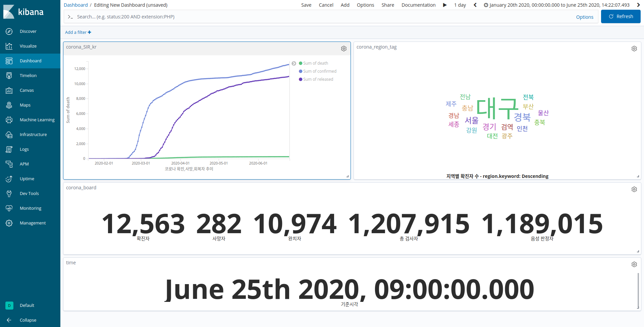Open the query language Options dropdown
644x327 pixels.
[x=585, y=17]
